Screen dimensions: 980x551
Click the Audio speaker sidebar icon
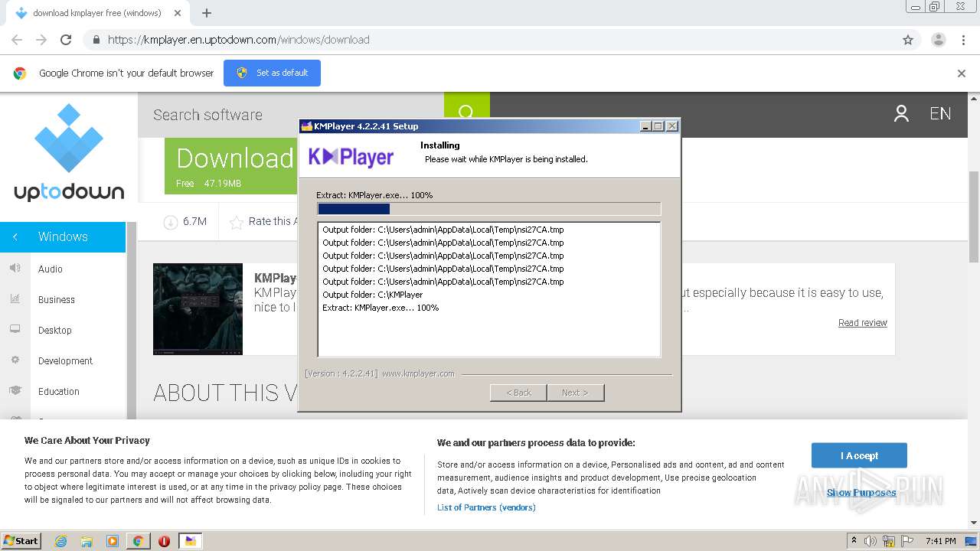[15, 268]
